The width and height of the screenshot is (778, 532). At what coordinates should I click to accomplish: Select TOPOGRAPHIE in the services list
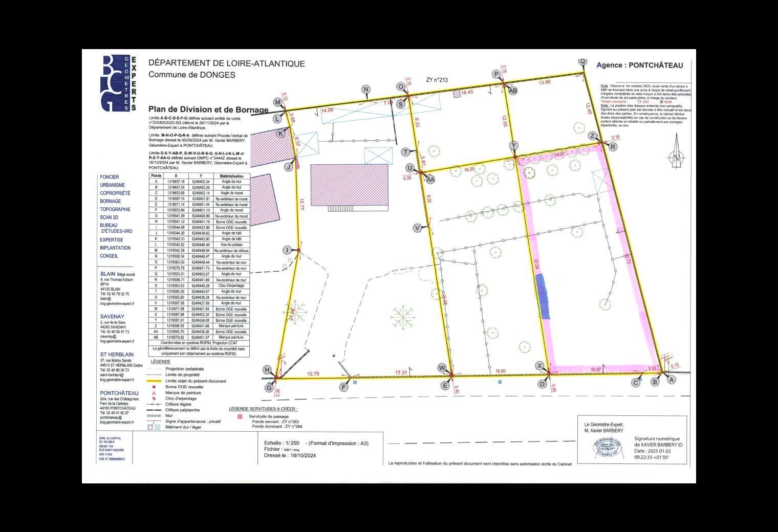pyautogui.click(x=115, y=209)
